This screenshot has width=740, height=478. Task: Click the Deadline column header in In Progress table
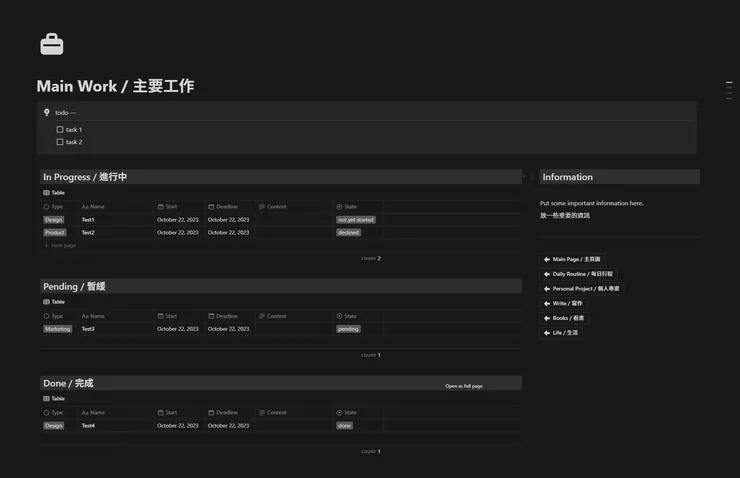pos(223,207)
